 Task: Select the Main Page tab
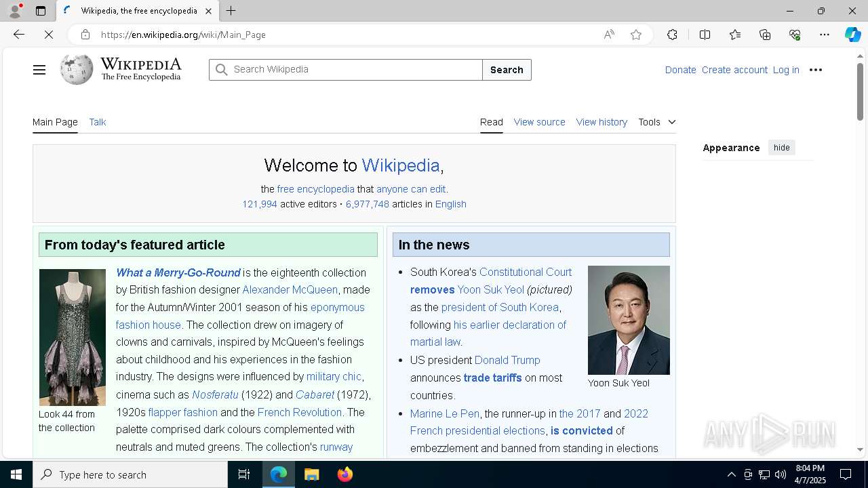pos(55,122)
